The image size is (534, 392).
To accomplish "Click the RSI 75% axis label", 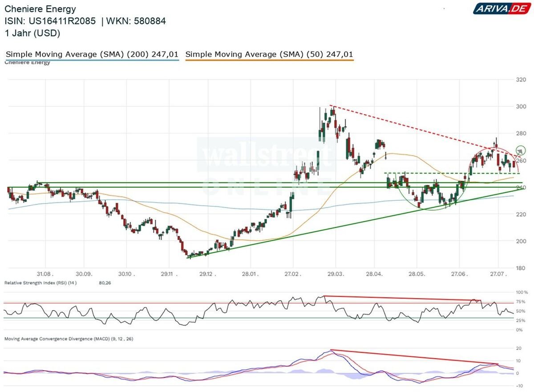I will (521, 302).
